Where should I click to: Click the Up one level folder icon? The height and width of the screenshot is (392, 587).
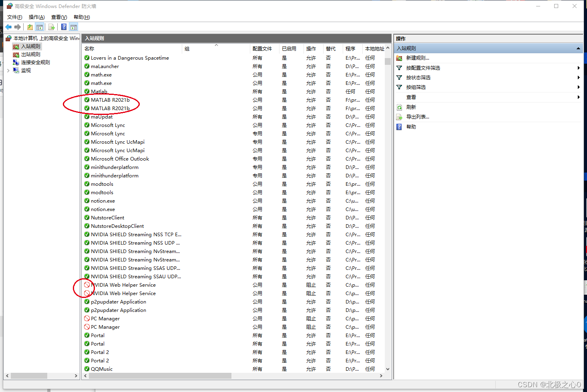click(30, 27)
